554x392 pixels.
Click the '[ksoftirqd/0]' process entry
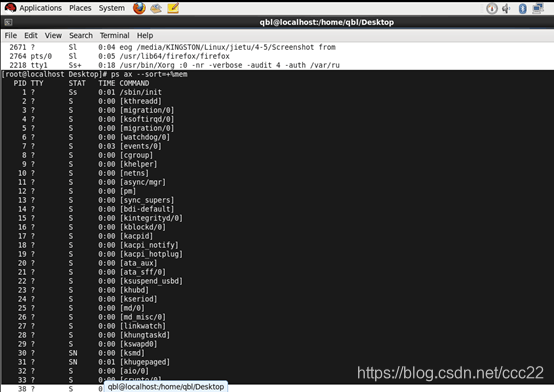point(147,119)
